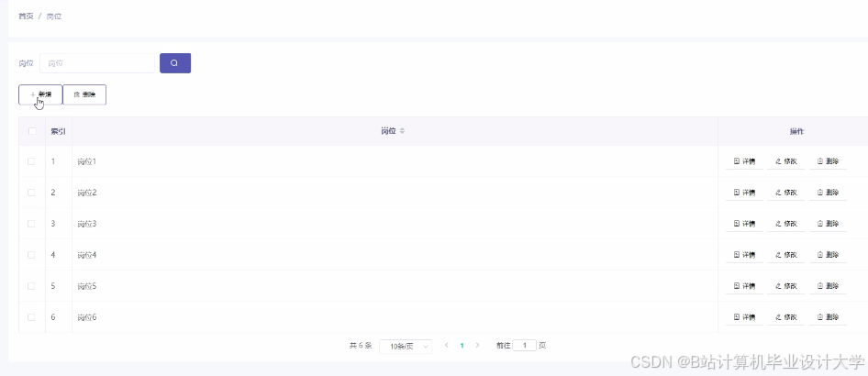The image size is (868, 376).
Task: Open 修改 edit for 岗位3
Action: click(786, 224)
